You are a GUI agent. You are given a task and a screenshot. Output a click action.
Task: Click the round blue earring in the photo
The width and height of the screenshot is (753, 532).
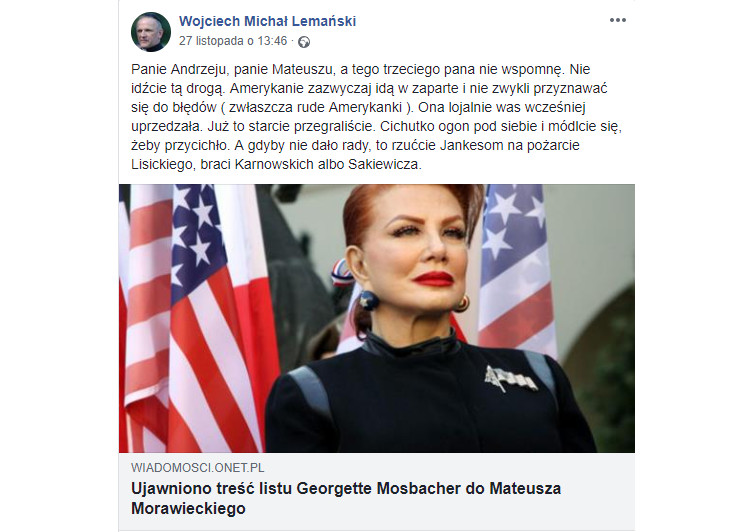(x=369, y=301)
